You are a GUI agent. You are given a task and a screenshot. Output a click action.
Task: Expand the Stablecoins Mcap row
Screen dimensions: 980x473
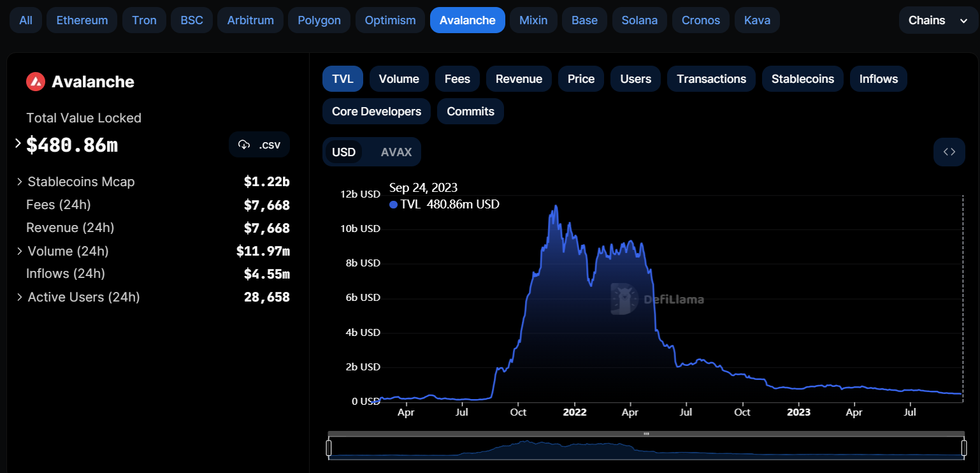coord(20,182)
